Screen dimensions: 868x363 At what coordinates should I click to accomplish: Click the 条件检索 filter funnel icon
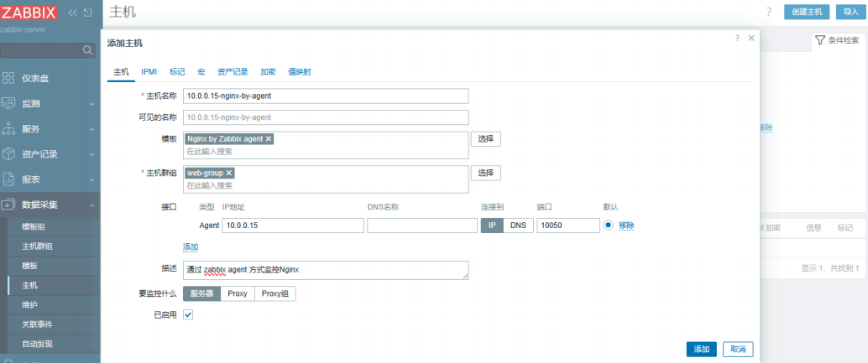[x=820, y=40]
